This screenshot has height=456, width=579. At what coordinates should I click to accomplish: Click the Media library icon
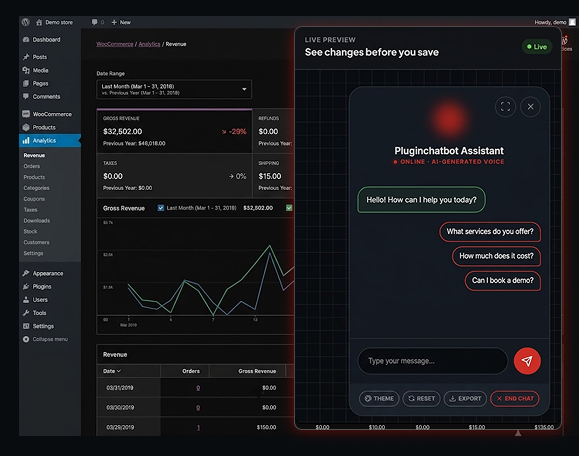(x=26, y=70)
